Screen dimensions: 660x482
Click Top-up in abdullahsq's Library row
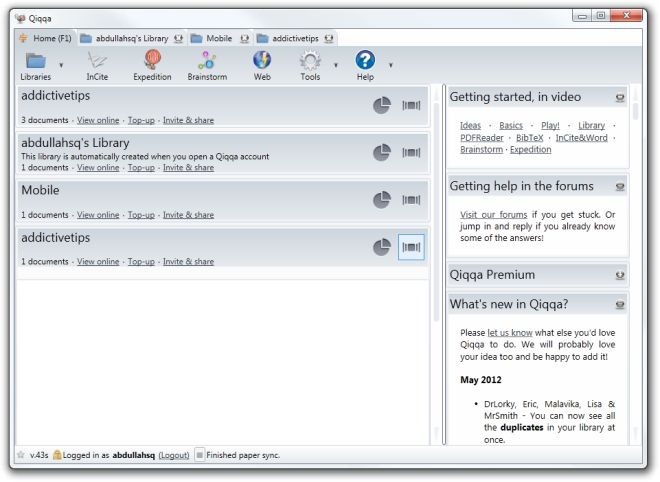(141, 168)
